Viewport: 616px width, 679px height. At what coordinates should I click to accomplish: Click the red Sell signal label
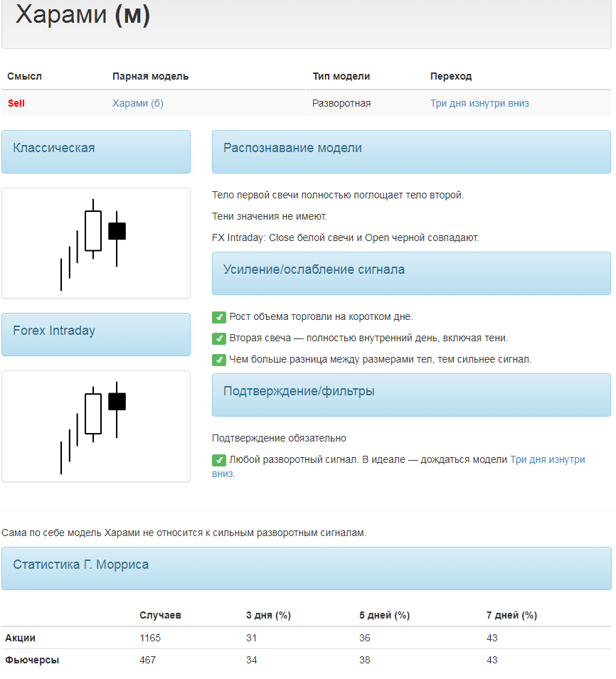(x=16, y=104)
